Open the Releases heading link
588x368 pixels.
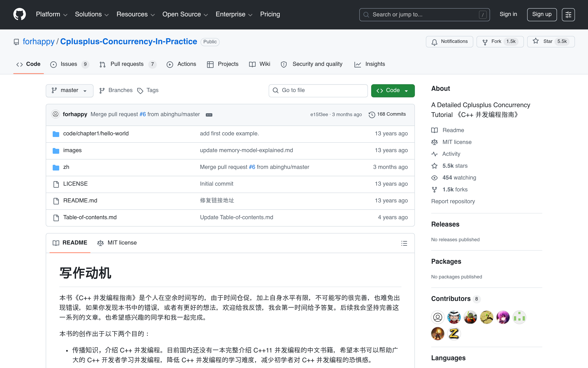[445, 224]
